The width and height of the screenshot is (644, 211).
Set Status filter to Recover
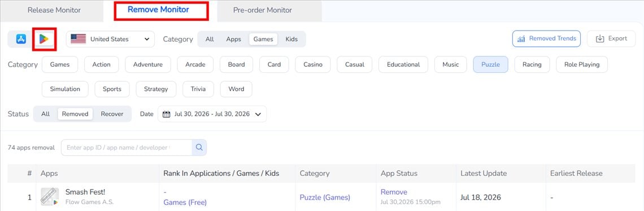point(112,114)
